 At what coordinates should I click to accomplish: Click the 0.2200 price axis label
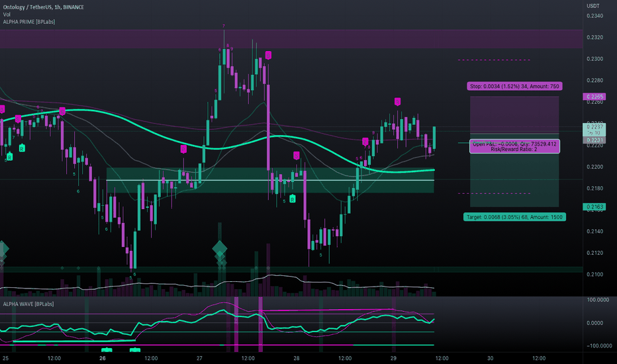pos(594,167)
